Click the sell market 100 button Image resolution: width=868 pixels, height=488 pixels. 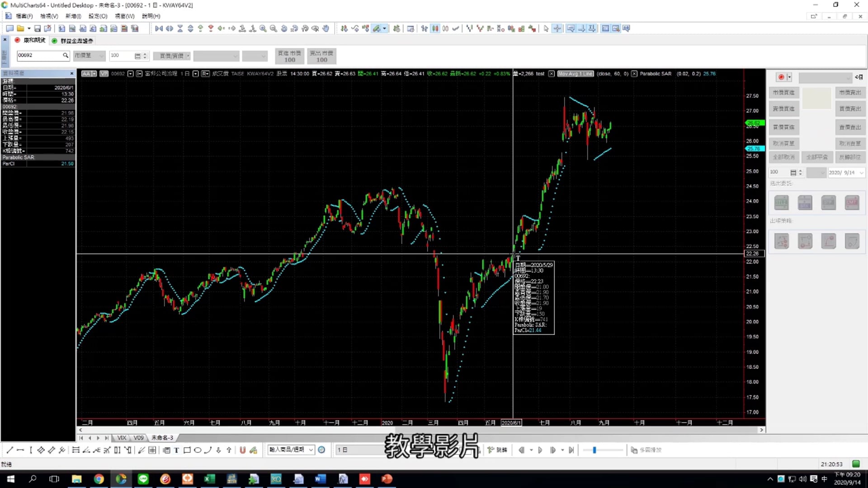(x=321, y=56)
